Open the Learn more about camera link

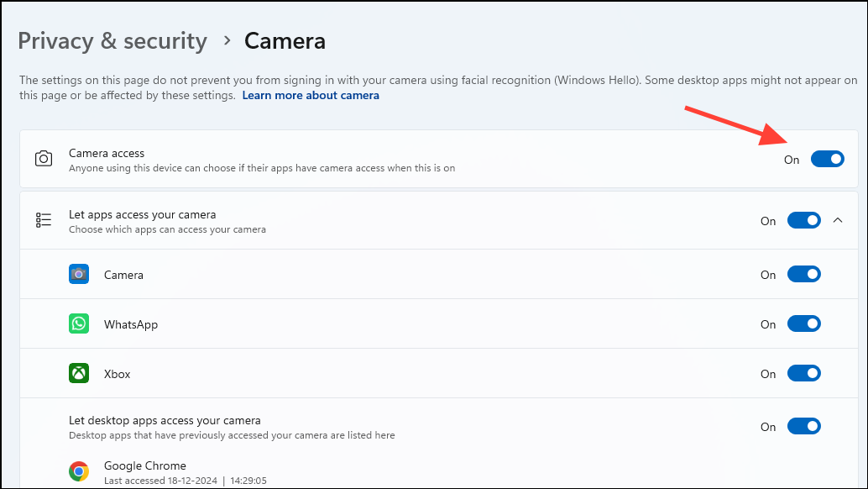coord(311,95)
